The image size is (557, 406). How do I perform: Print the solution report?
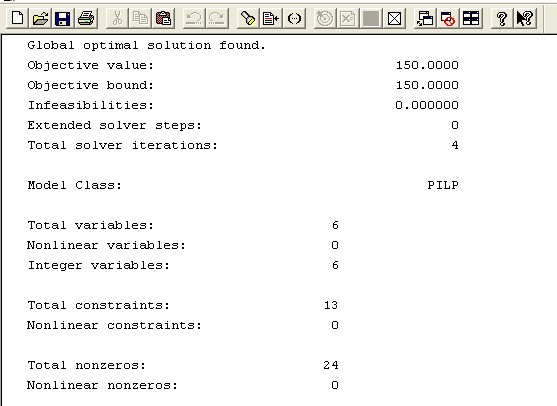point(86,18)
